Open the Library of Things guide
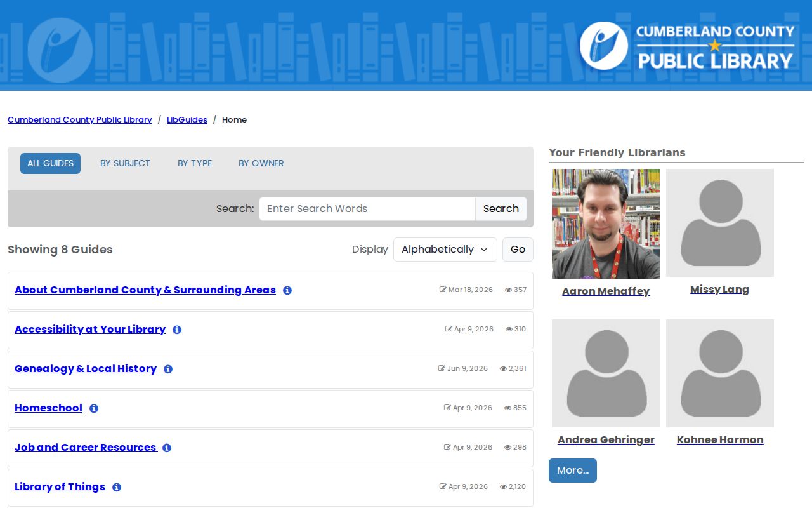This screenshot has height=508, width=812. point(60,487)
